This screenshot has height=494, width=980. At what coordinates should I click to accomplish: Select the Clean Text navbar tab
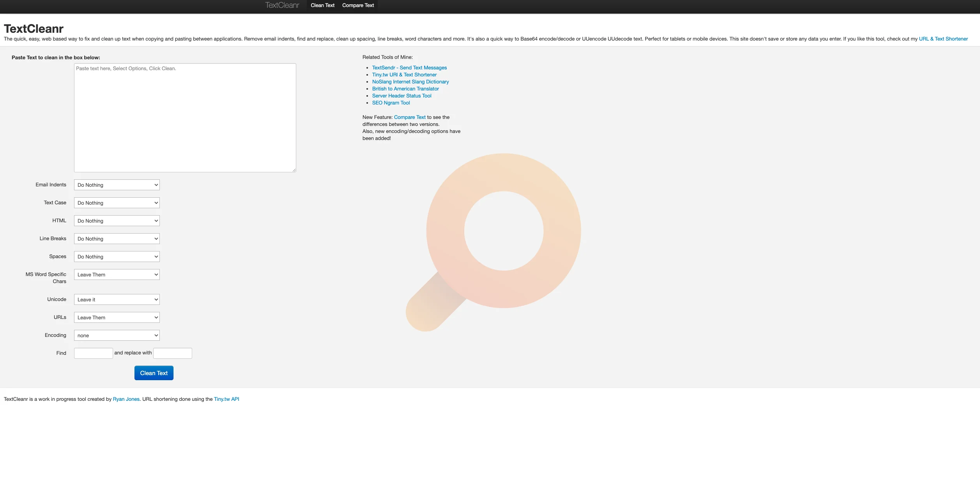(x=322, y=5)
